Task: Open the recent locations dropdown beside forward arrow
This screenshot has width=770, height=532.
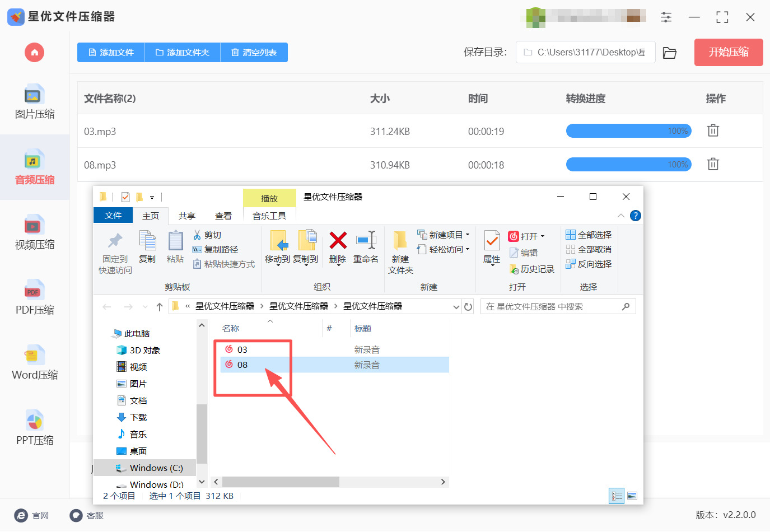Action: 145,307
